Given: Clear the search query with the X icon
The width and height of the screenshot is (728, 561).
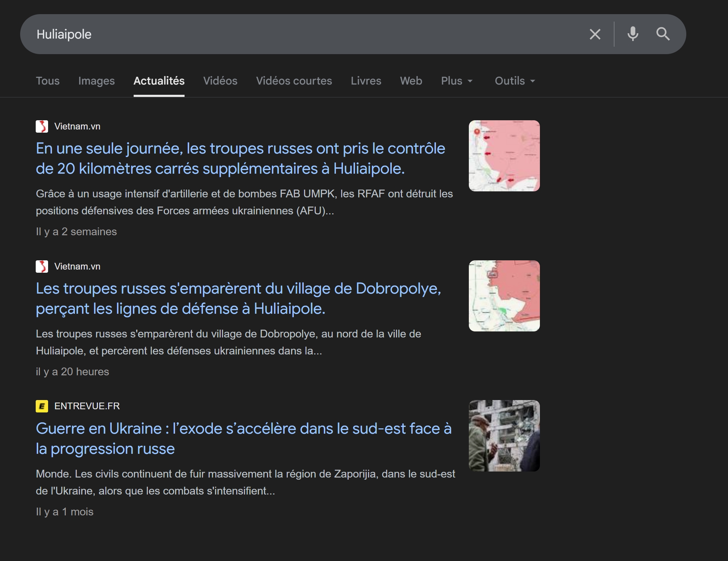Looking at the screenshot, I should pyautogui.click(x=595, y=34).
